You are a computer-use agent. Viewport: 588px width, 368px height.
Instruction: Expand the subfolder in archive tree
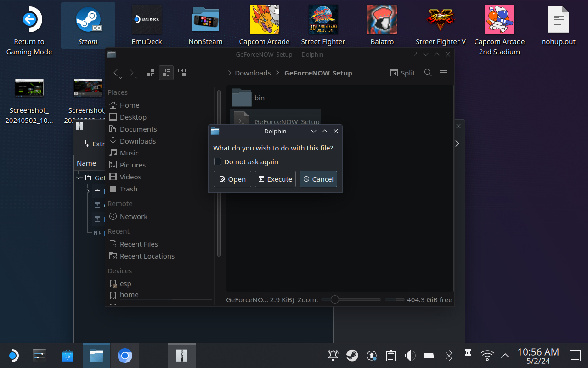click(x=88, y=191)
